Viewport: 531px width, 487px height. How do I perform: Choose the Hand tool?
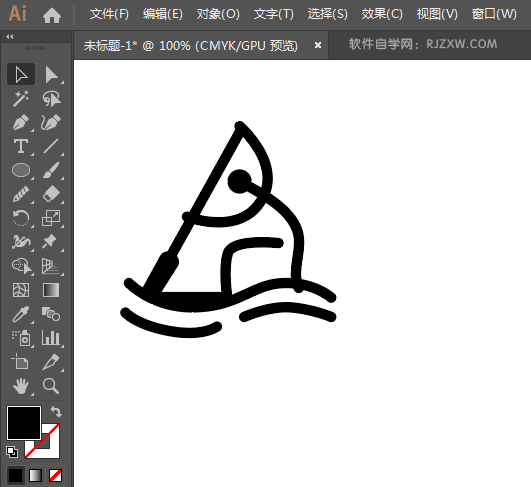21,386
